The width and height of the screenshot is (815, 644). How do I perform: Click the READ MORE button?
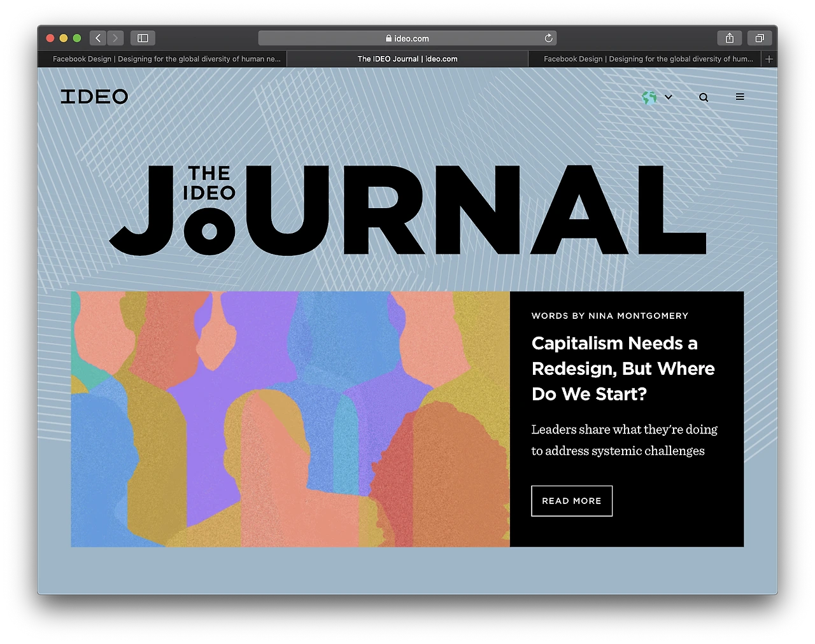point(572,501)
